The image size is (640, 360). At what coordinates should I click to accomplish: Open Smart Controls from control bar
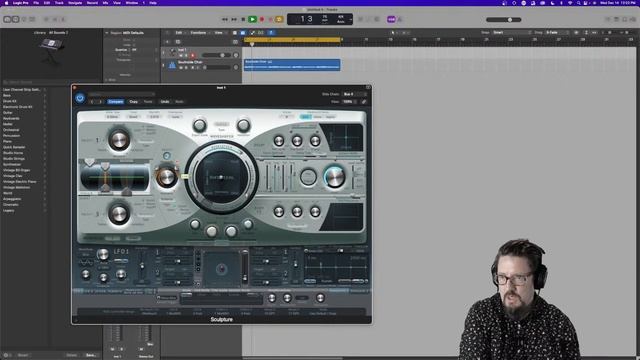[47, 19]
